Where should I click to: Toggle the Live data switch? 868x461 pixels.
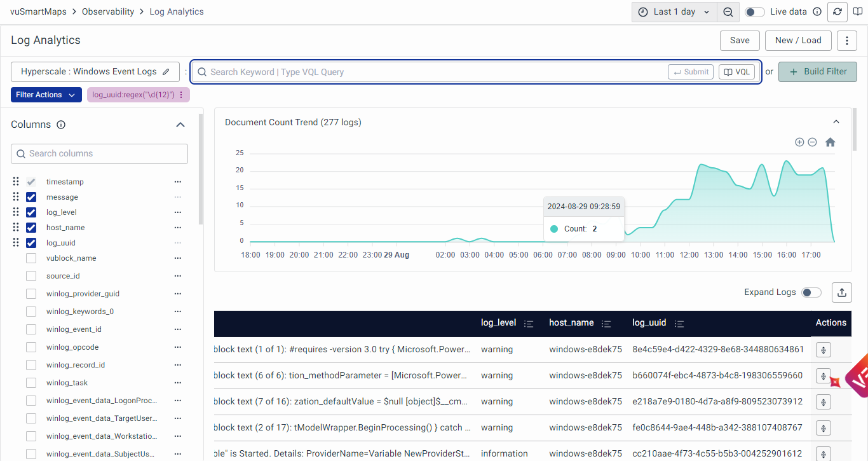(x=754, y=12)
